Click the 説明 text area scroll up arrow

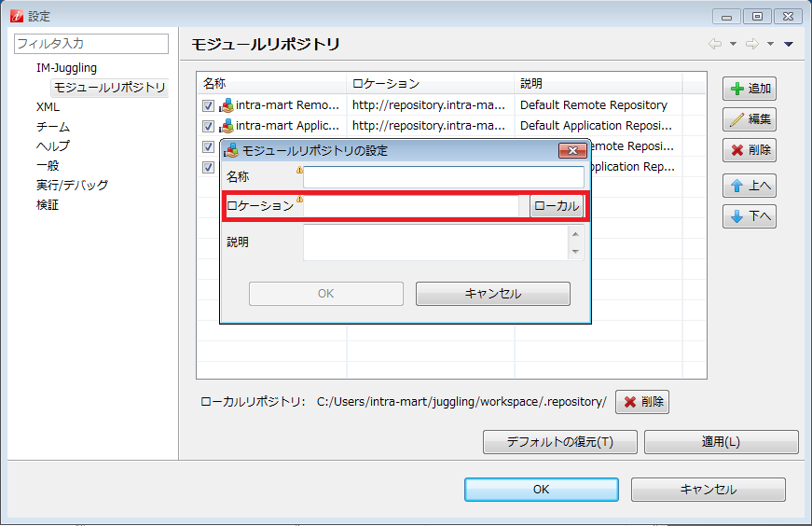(x=575, y=234)
